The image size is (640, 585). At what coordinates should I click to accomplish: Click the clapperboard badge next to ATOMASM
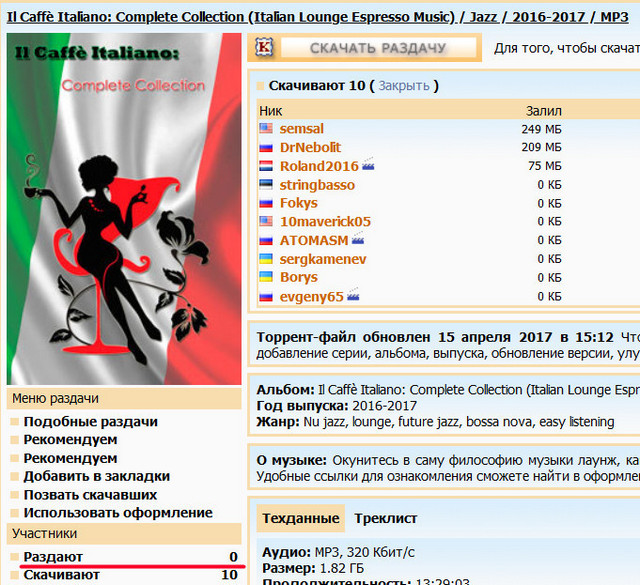click(358, 238)
